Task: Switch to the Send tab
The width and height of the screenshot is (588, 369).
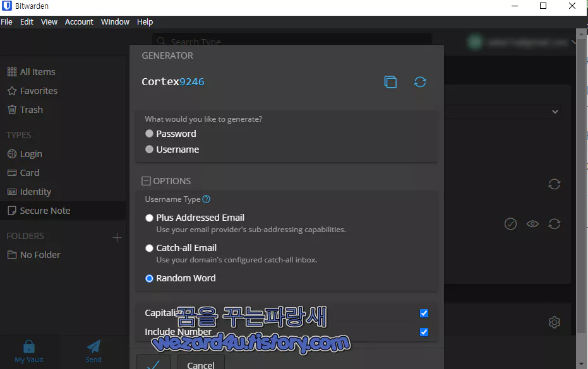Action: 93,351
